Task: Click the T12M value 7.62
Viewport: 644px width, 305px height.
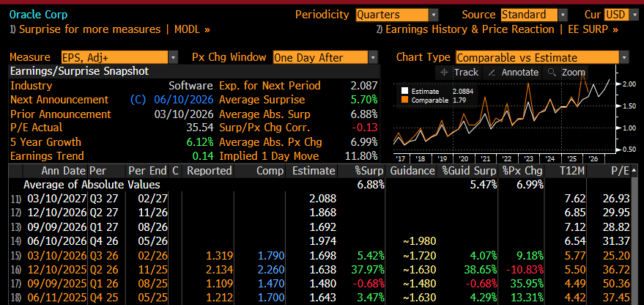Action: pos(575,199)
